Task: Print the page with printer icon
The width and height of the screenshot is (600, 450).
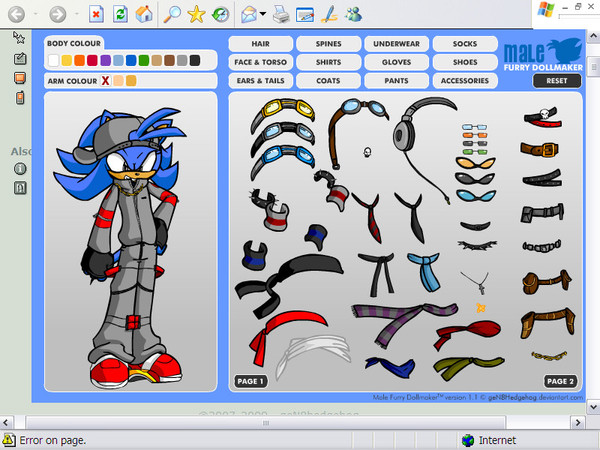Action: tap(281, 15)
